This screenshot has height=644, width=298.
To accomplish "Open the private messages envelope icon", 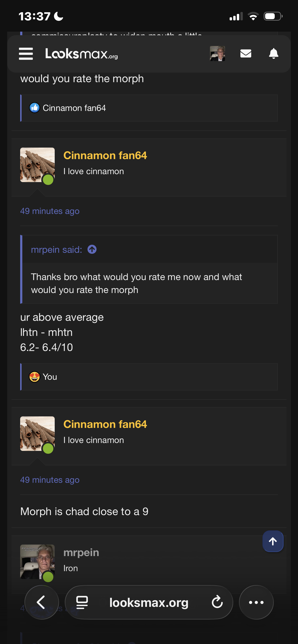I will click(x=245, y=53).
